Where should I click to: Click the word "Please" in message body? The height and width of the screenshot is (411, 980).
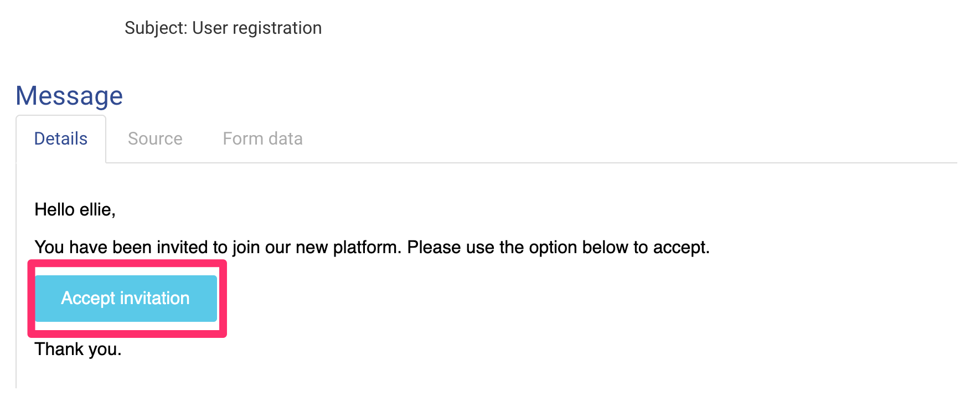point(434,247)
